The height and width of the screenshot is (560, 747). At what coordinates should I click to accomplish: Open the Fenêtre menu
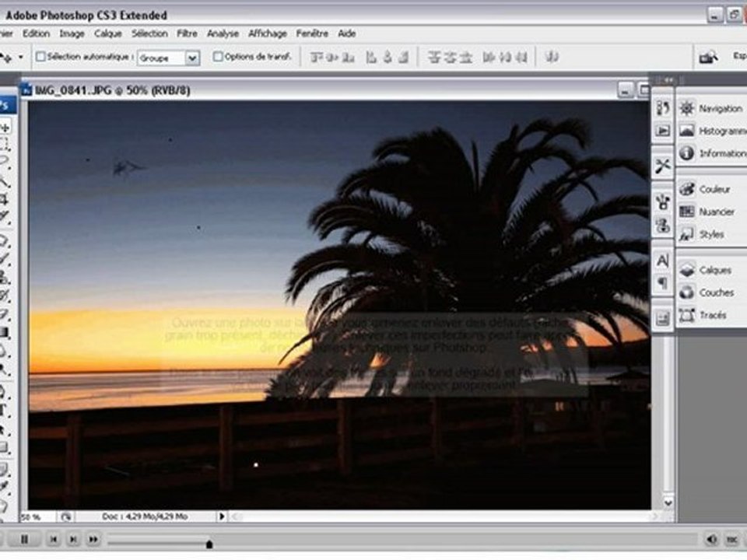pyautogui.click(x=312, y=33)
